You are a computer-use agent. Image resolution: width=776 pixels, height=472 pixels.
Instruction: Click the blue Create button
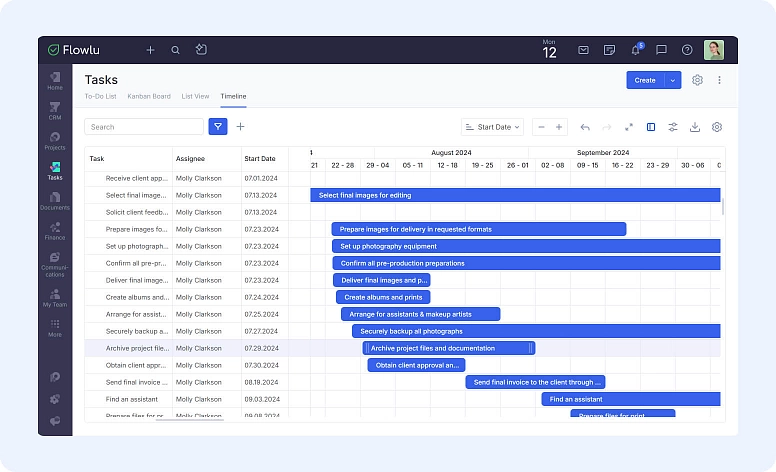(x=645, y=80)
